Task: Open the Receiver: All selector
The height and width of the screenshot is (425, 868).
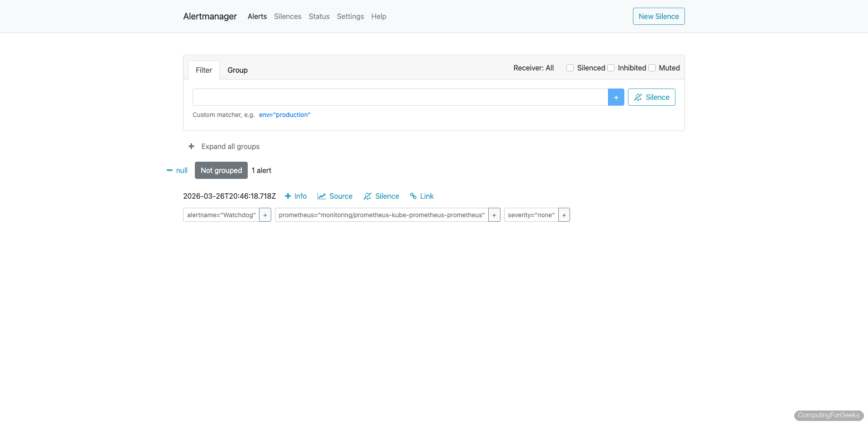Action: pyautogui.click(x=534, y=68)
